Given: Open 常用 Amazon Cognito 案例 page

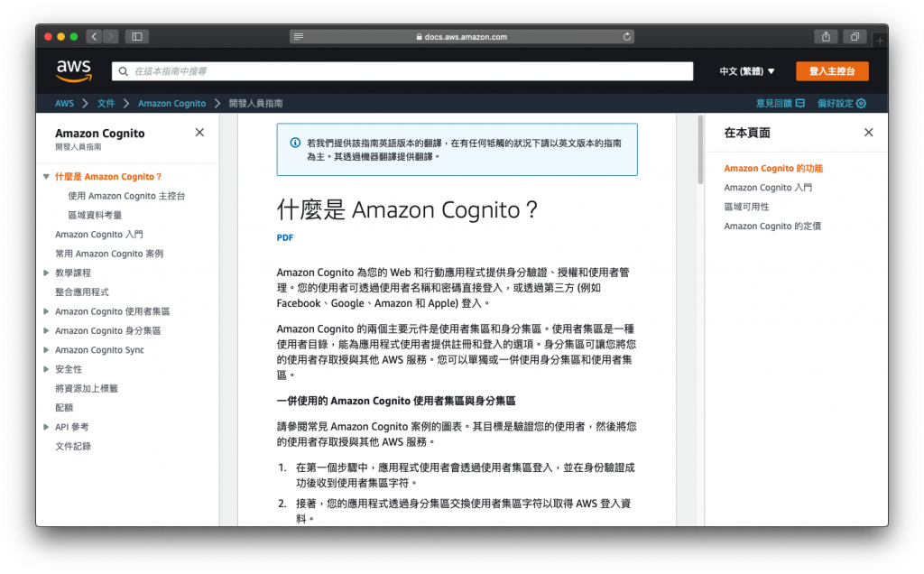Looking at the screenshot, I should pyautogui.click(x=109, y=254).
